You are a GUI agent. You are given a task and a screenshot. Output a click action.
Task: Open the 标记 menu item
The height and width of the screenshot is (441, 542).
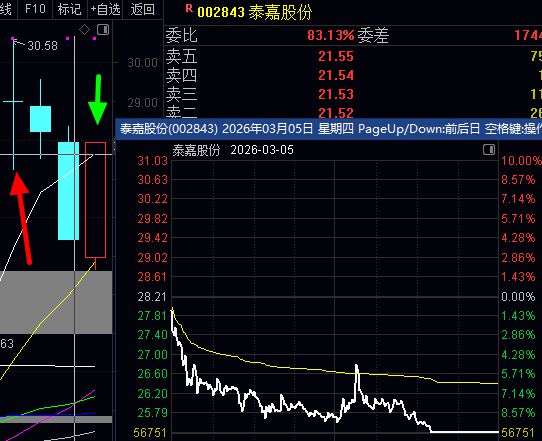[x=69, y=9]
